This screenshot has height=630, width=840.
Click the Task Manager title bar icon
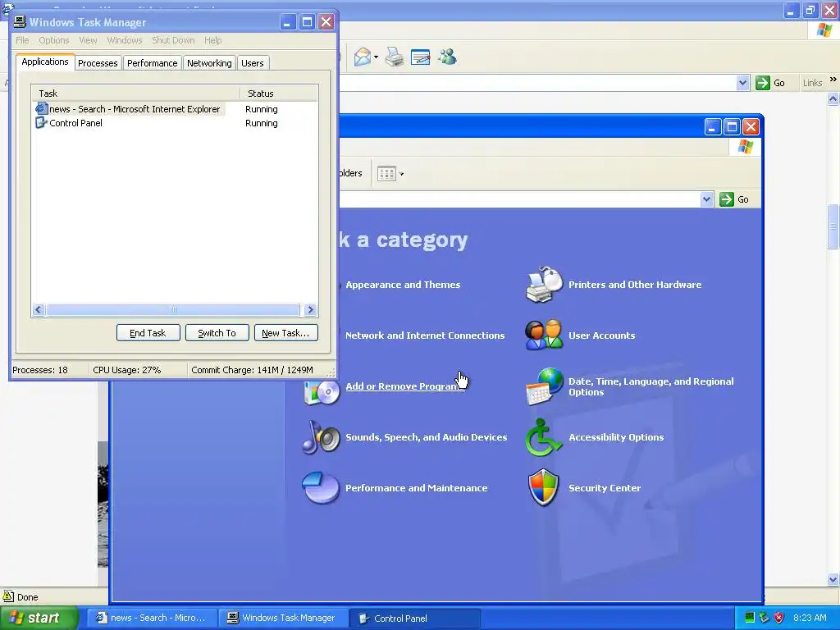click(x=20, y=22)
